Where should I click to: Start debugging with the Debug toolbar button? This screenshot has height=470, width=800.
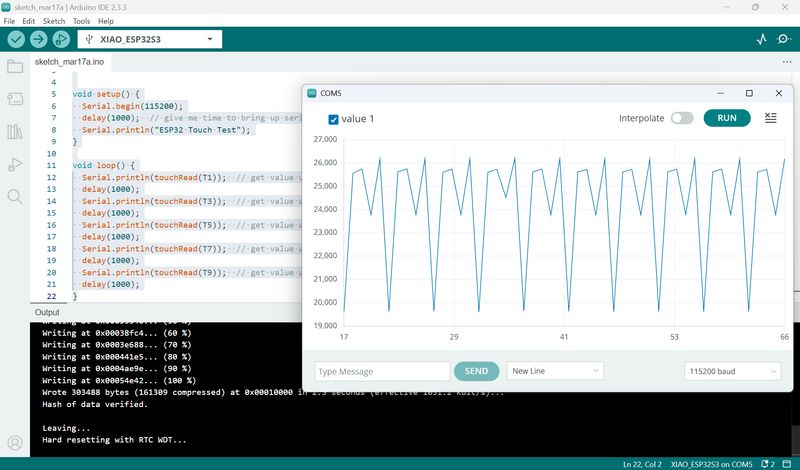pos(61,39)
